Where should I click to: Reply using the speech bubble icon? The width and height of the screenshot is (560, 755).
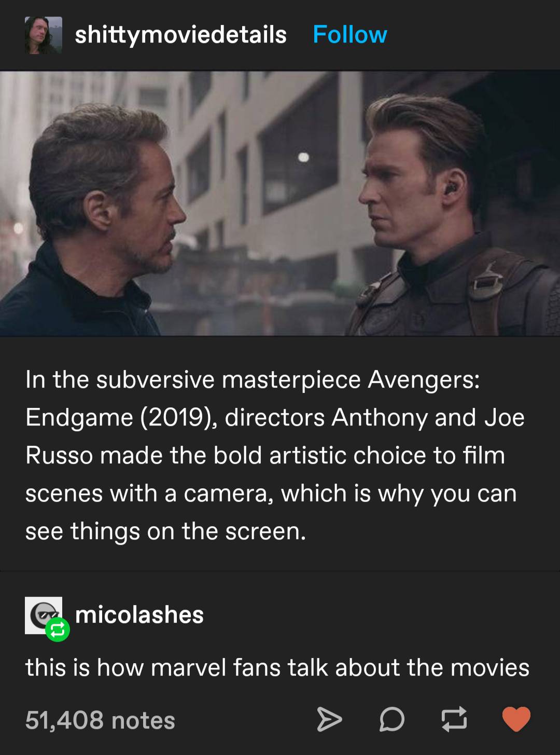point(392,720)
